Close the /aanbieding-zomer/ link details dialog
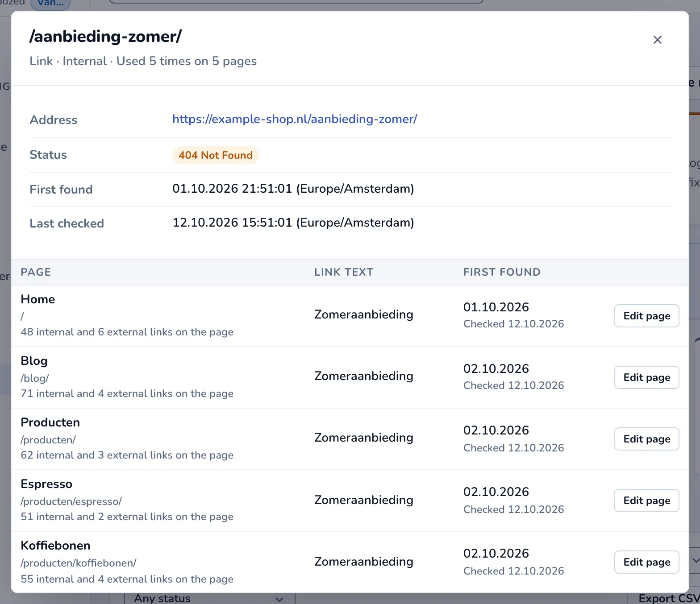Screen dimensions: 700x604 coord(657,40)
